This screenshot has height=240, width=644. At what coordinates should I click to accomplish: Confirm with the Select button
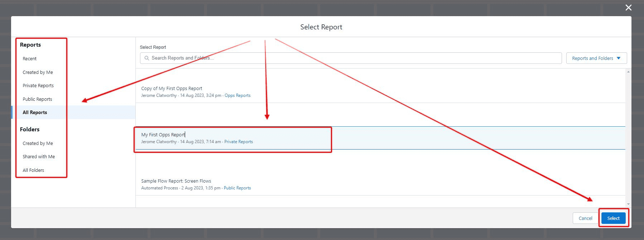613,218
